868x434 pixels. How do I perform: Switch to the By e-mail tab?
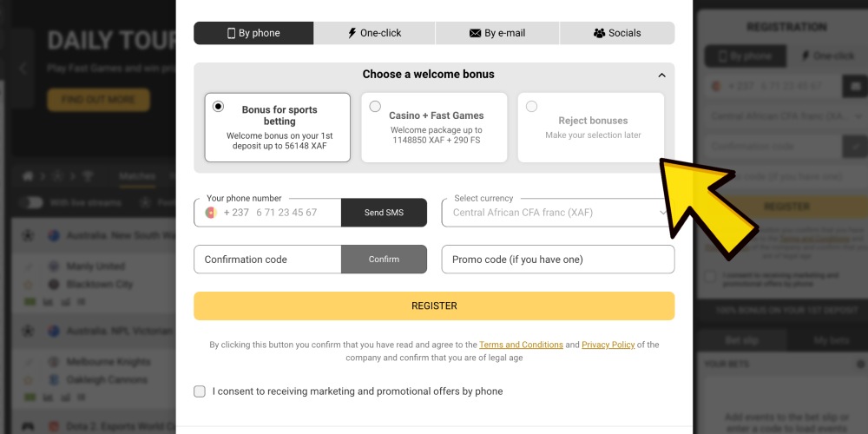(x=497, y=33)
